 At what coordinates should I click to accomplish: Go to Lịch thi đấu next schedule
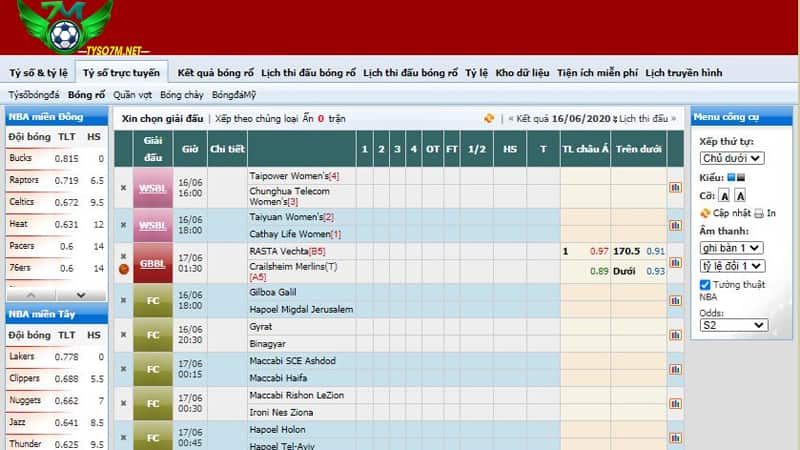pos(647,119)
